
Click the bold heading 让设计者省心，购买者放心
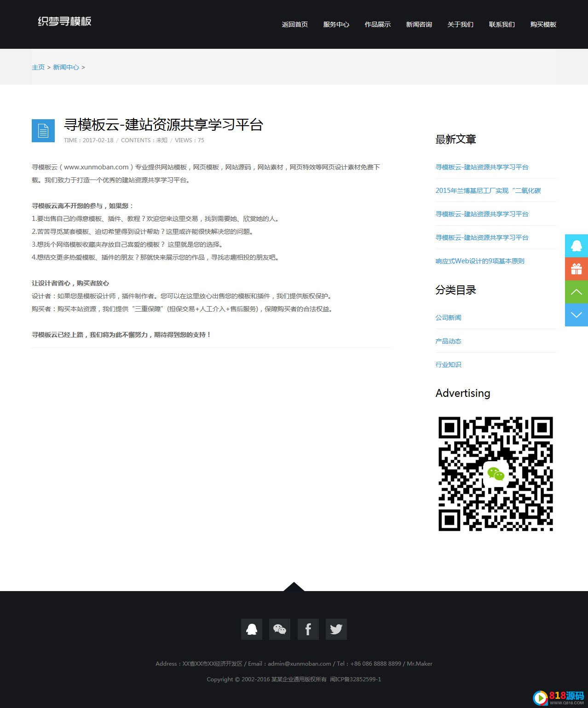coord(70,283)
